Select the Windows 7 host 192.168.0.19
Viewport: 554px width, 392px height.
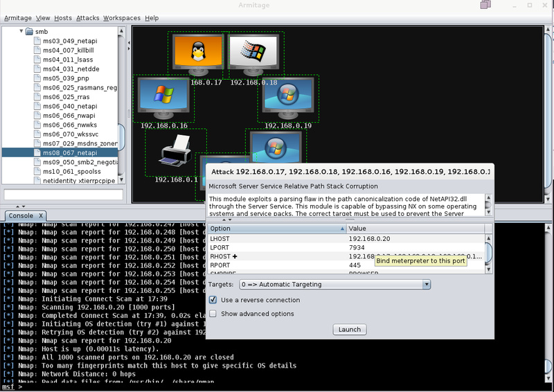click(288, 98)
